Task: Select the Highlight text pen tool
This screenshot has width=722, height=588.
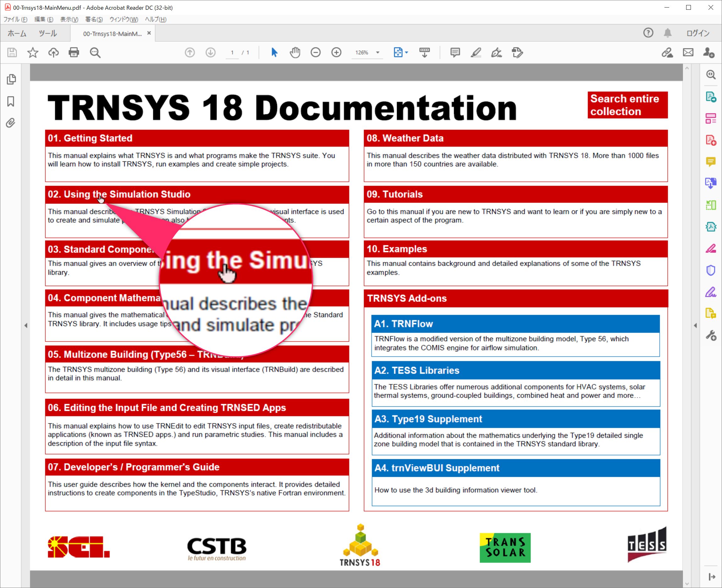Action: tap(476, 52)
